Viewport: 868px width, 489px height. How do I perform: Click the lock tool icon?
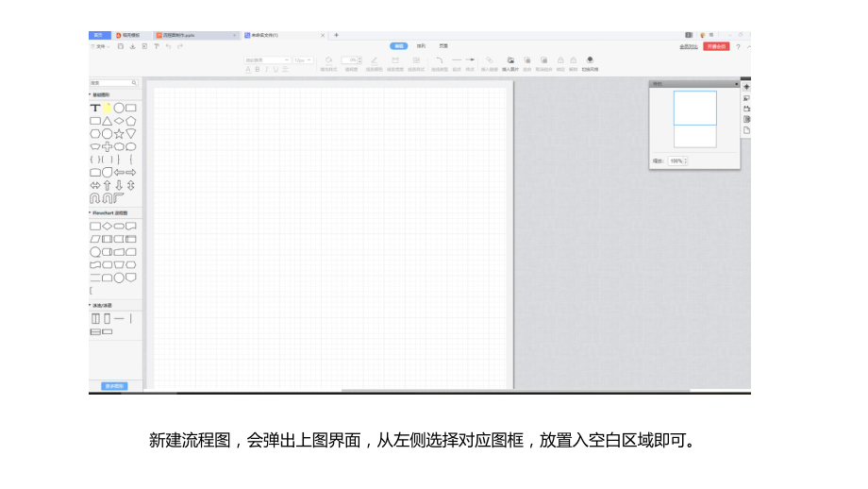point(560,63)
